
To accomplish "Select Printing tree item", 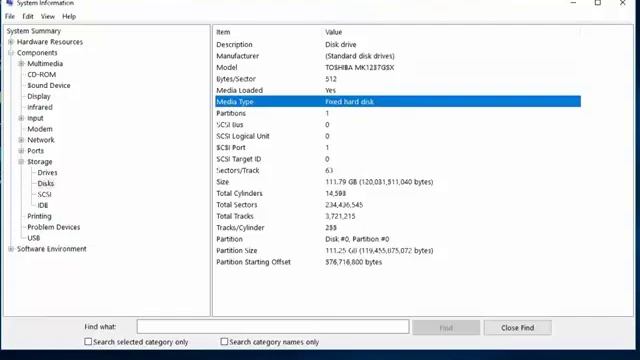I will pos(39,216).
